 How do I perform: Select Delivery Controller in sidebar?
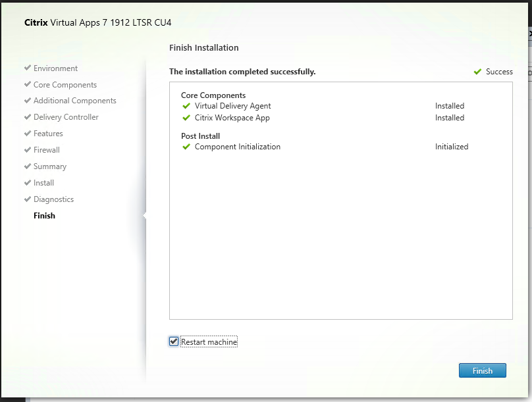(x=66, y=117)
